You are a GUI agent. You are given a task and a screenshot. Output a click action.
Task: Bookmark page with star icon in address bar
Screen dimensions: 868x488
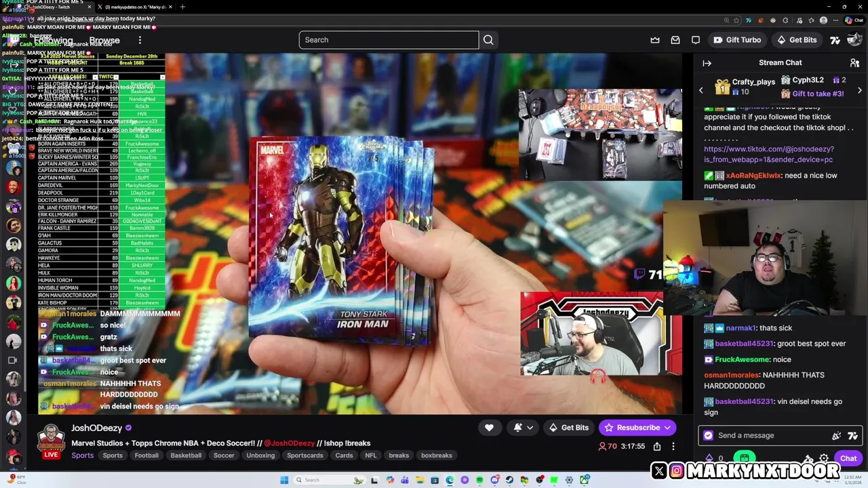(737, 20)
